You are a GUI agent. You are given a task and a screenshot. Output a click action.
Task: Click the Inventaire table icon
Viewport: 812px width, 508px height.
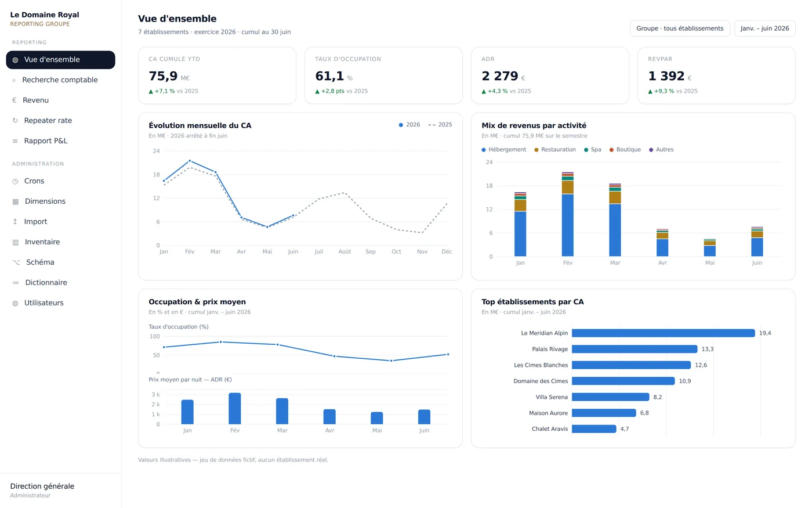point(16,242)
